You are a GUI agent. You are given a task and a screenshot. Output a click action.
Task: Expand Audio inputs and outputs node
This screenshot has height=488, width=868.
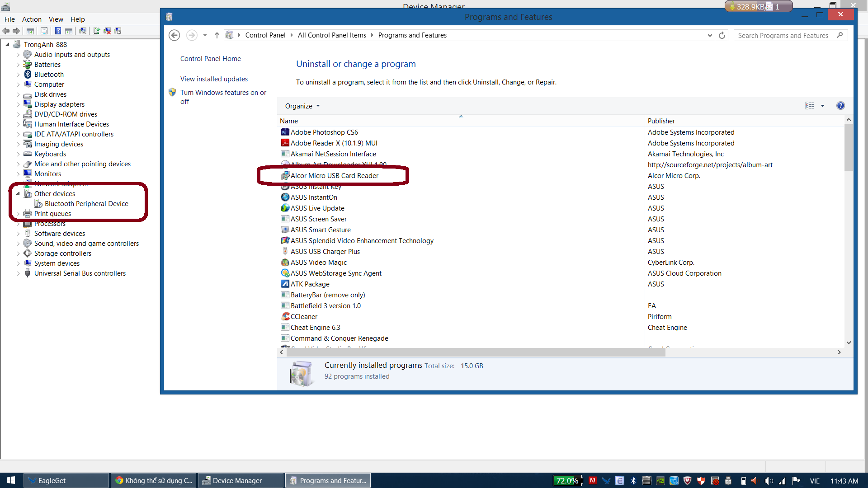click(x=18, y=55)
